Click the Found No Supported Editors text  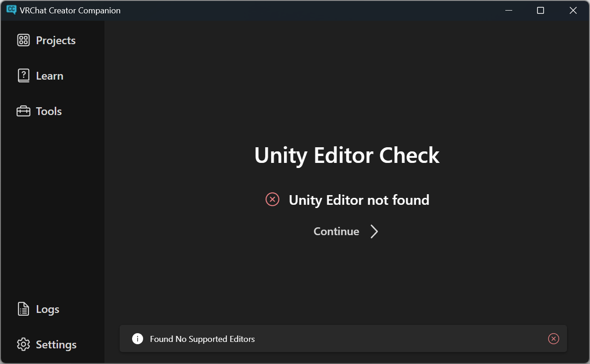(x=202, y=339)
